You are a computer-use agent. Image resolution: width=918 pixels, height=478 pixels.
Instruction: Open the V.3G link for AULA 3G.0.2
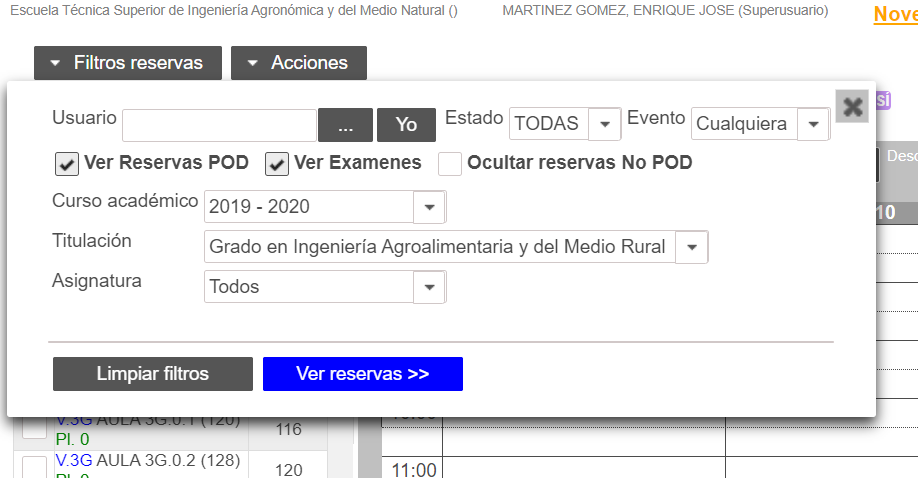(74, 460)
